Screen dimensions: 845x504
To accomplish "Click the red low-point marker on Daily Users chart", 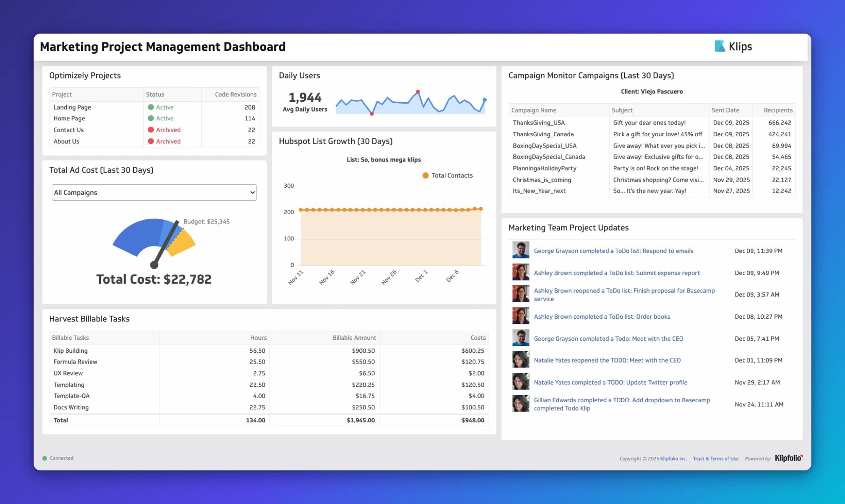I will tap(372, 114).
